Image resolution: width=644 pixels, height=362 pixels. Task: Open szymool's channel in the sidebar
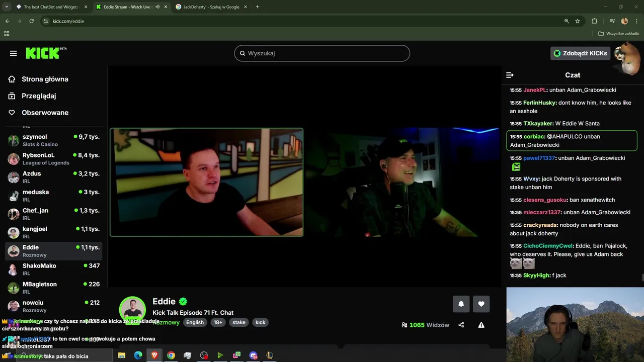(x=54, y=140)
